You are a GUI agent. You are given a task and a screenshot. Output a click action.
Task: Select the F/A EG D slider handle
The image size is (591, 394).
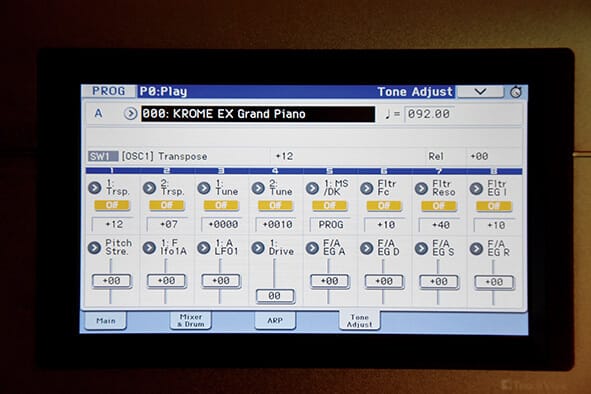[384, 282]
